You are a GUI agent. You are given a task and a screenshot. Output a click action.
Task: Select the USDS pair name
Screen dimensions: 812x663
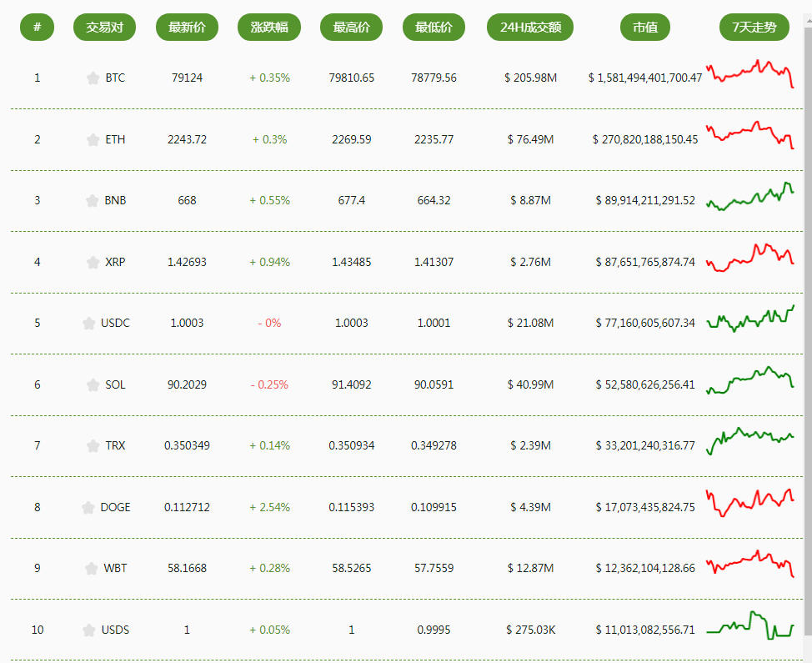click(x=115, y=630)
